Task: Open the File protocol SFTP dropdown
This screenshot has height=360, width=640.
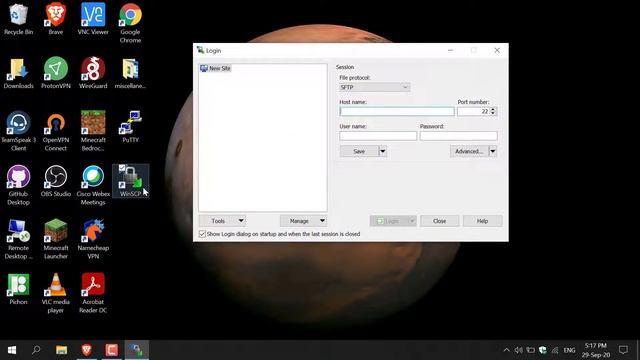Action: (x=374, y=87)
